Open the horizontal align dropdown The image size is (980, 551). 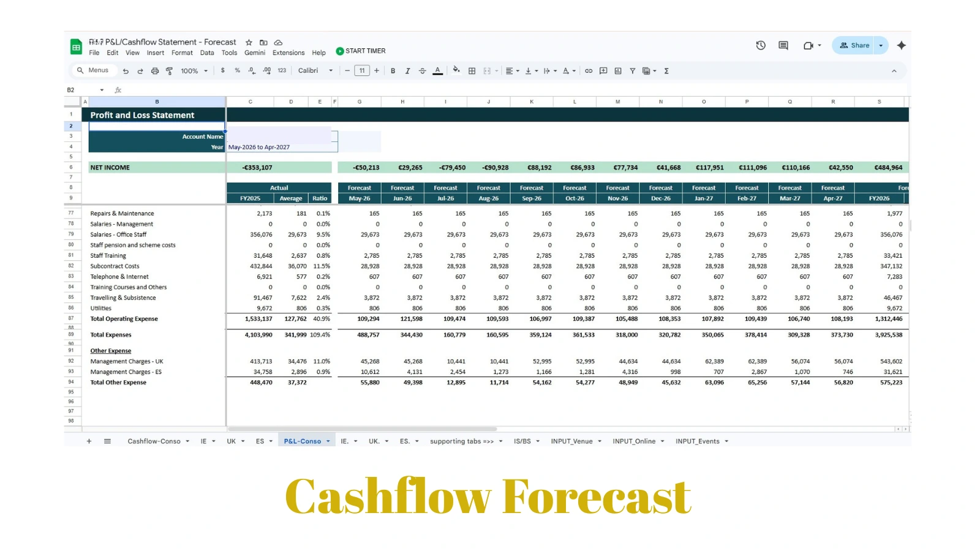click(x=512, y=71)
